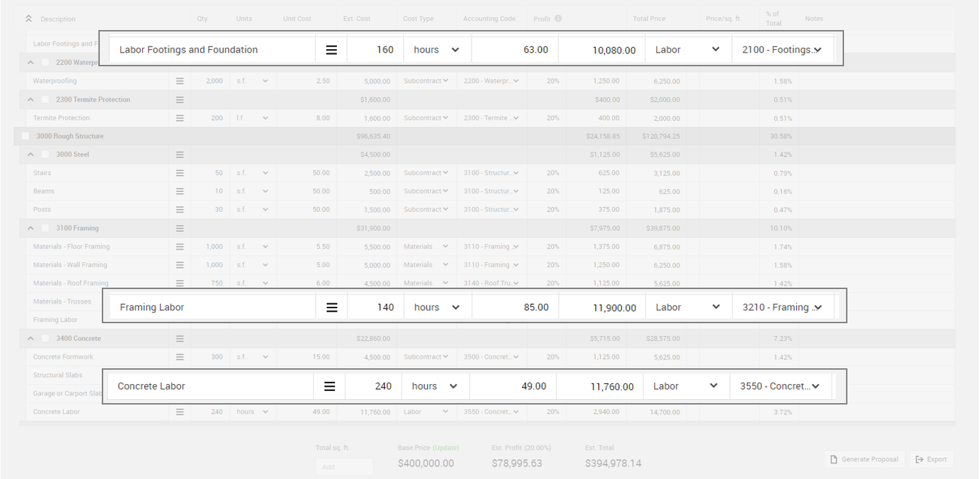Click the menu icon for Labor Footings and Foundation
Image resolution: width=980 pixels, height=479 pixels.
(x=331, y=50)
